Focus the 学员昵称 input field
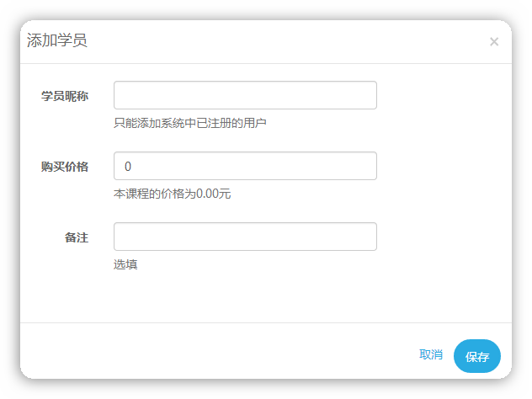Viewport: 532px width, 399px height. point(245,95)
